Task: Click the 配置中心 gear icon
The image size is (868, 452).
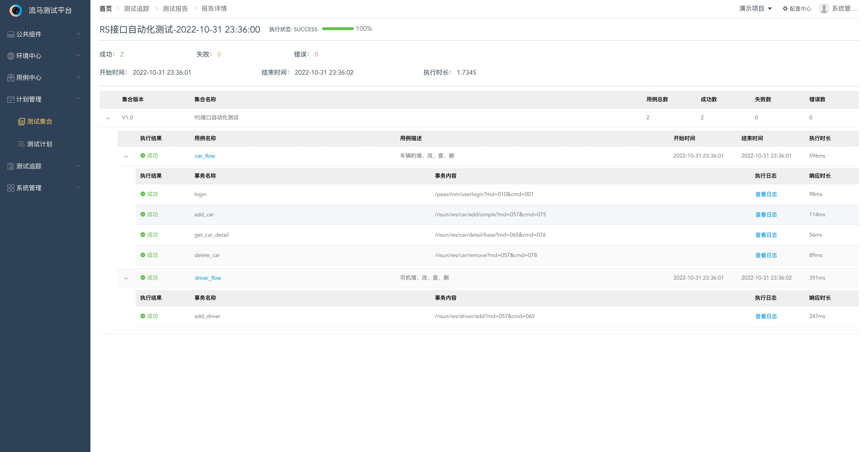Action: tap(785, 9)
